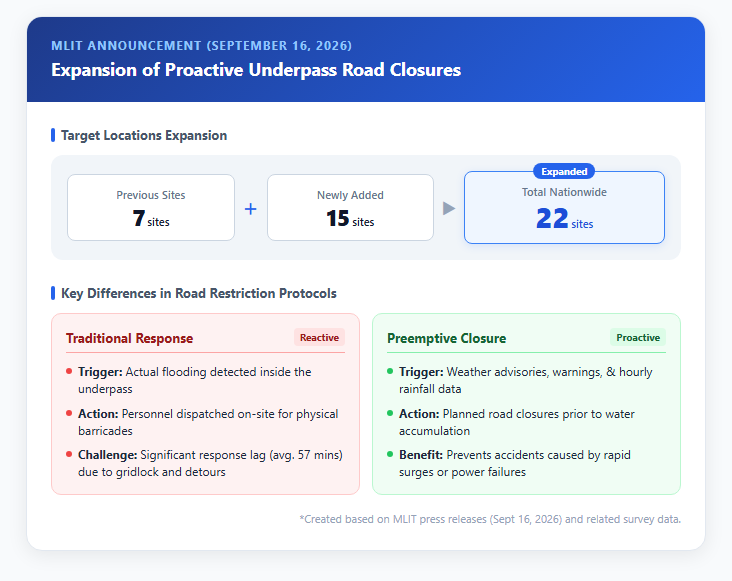732x581 pixels.
Task: Click the 'Previous Sites' card label
Action: click(151, 195)
